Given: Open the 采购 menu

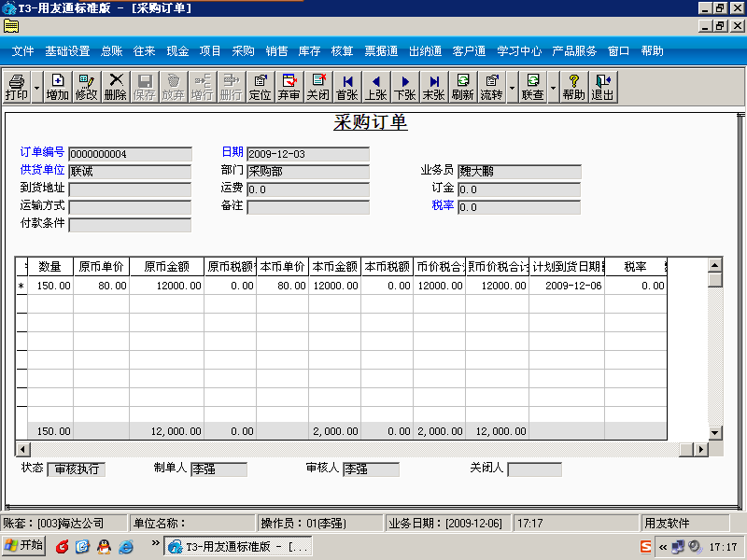Looking at the screenshot, I should [244, 51].
